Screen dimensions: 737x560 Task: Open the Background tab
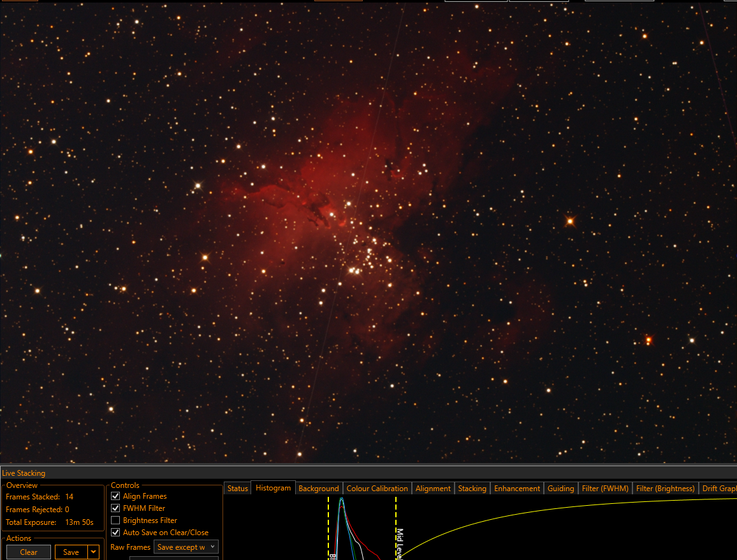click(319, 489)
